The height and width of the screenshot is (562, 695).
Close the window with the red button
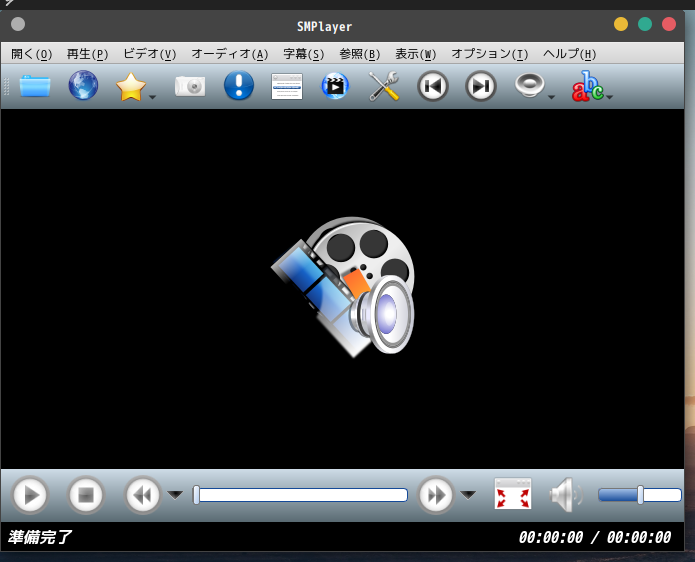pos(669,24)
